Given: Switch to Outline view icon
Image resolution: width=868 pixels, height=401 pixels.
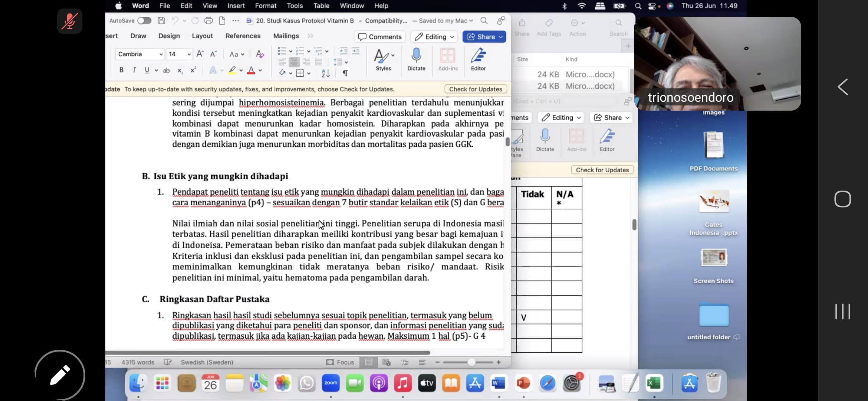Looking at the screenshot, I should coord(405,362).
